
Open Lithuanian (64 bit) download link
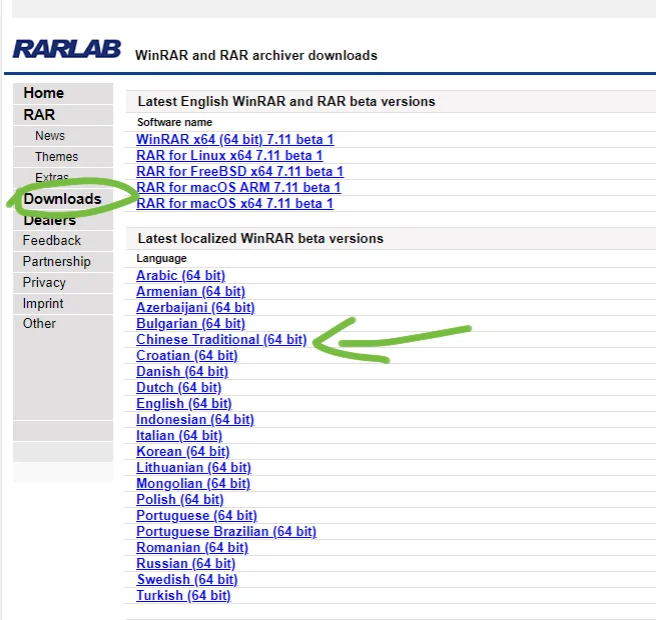[194, 467]
